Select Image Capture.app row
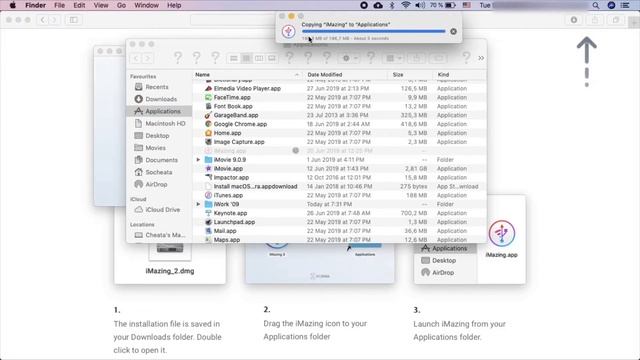Image resolution: width=640 pixels, height=360 pixels. click(x=339, y=142)
